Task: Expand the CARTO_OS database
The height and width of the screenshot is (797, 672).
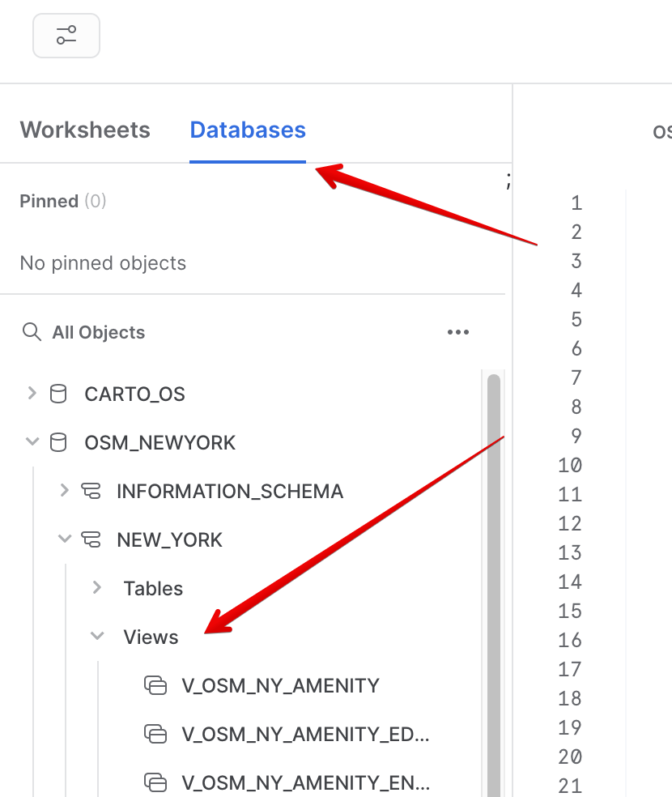Action: click(32, 394)
